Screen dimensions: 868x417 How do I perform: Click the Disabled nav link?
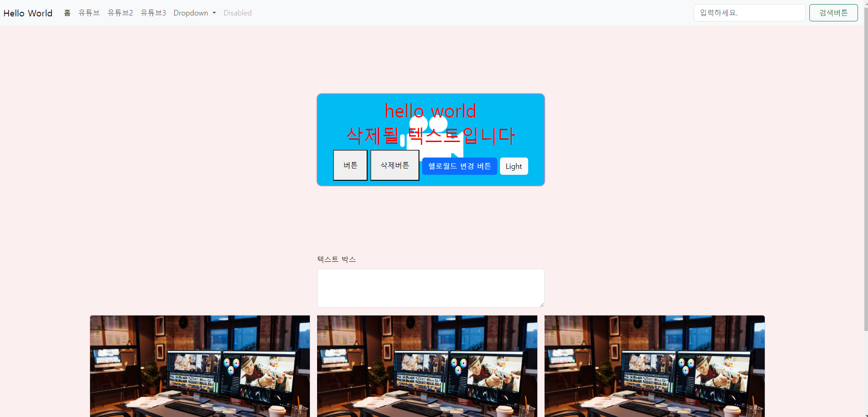(237, 13)
